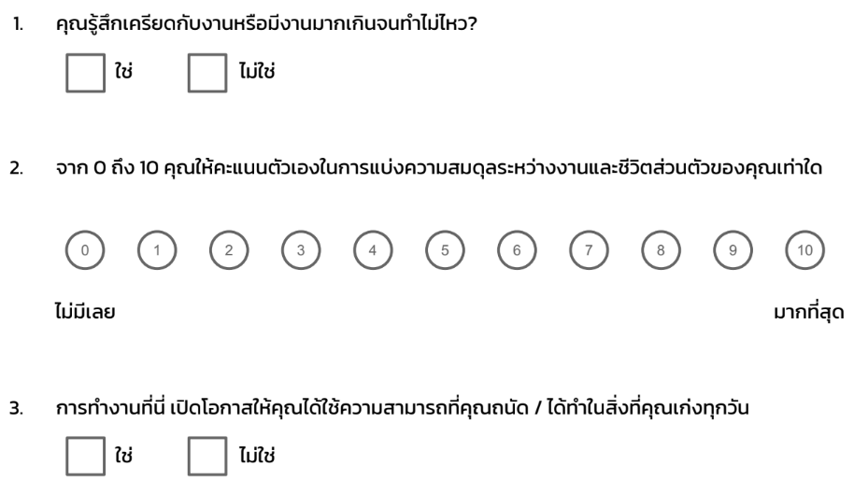868x494 pixels.
Task: Choose score 3 circle
Action: point(301,250)
